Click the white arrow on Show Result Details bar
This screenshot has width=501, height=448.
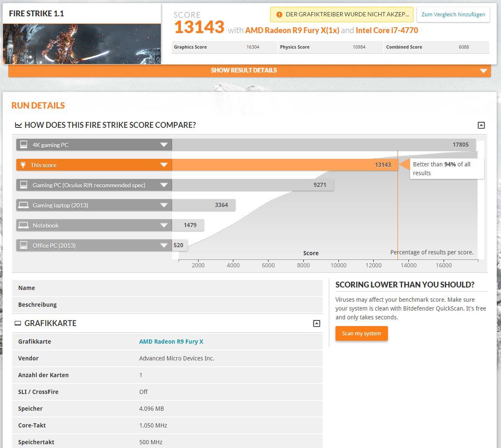(x=483, y=71)
